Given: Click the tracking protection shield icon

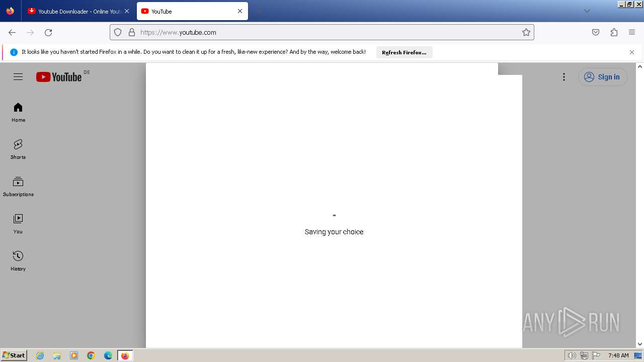Looking at the screenshot, I should click(118, 32).
